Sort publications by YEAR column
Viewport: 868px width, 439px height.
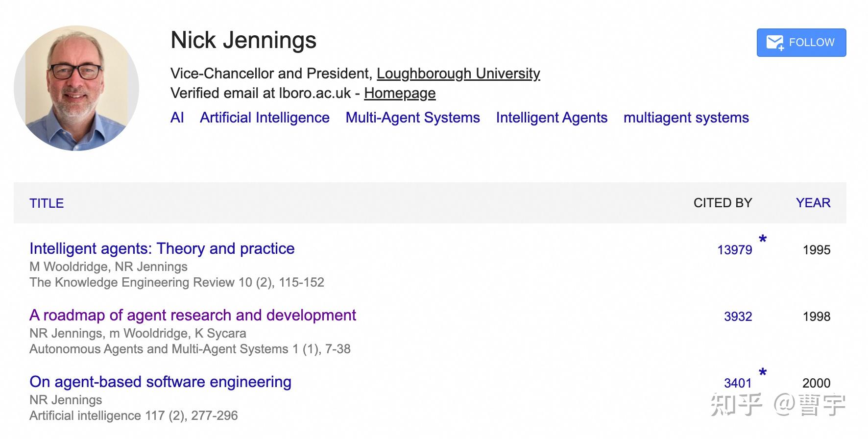[x=813, y=203]
